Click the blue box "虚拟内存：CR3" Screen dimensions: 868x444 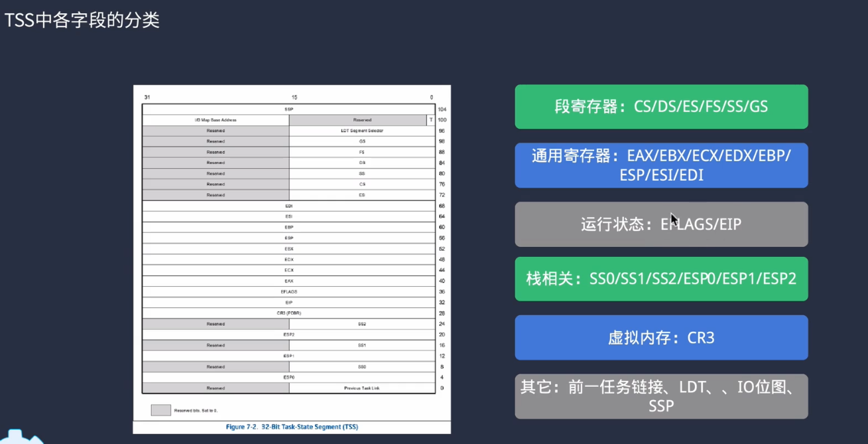pyautogui.click(x=661, y=337)
